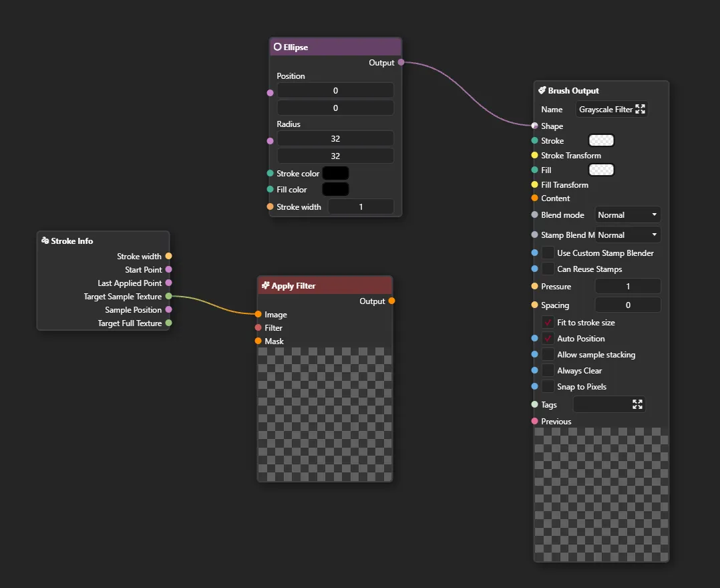Open the Ellipse Fill color swatch

click(x=335, y=189)
